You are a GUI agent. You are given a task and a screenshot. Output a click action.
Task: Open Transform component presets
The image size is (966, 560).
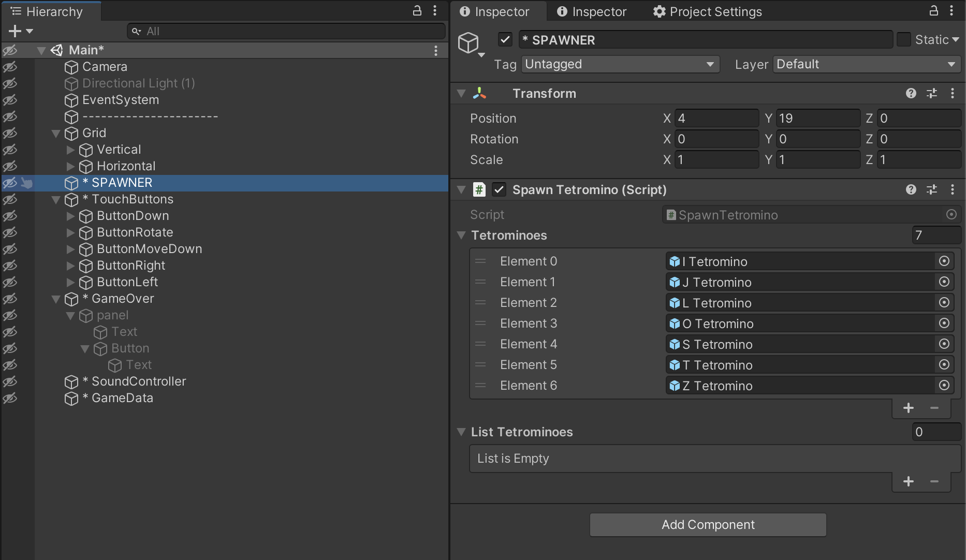[x=932, y=93]
